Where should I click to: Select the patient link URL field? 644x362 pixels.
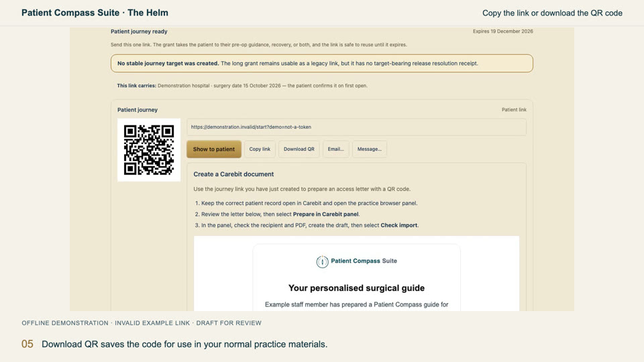(356, 127)
